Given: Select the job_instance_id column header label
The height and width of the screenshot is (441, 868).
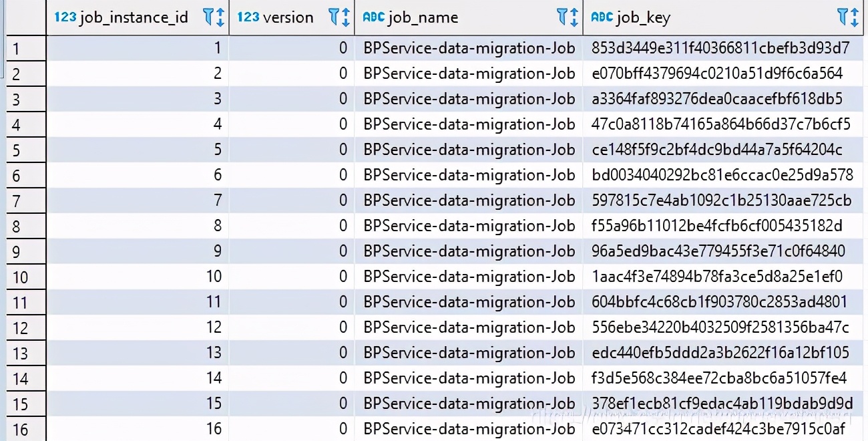Looking at the screenshot, I should coord(134,17).
